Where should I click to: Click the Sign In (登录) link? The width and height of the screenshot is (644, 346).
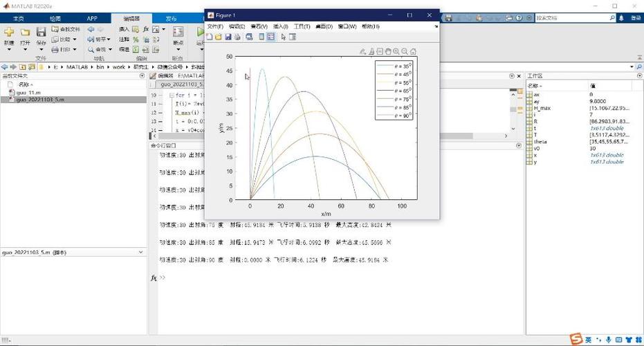636,18
